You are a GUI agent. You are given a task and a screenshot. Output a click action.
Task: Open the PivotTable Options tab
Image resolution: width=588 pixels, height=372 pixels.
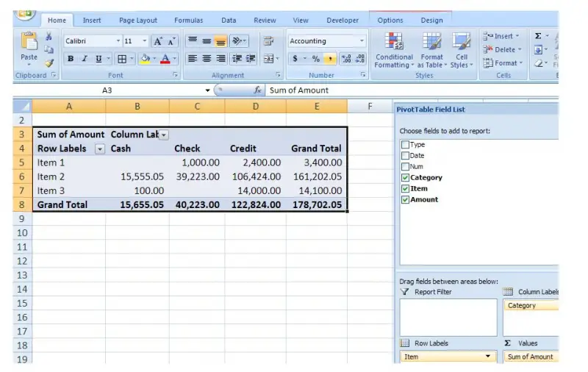pyautogui.click(x=390, y=21)
